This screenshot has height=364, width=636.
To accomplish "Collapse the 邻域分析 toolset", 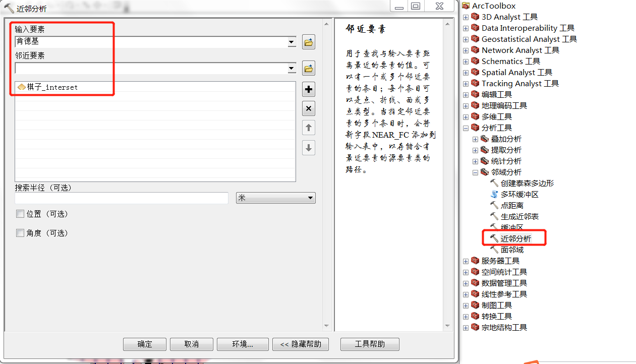I will click(x=475, y=172).
